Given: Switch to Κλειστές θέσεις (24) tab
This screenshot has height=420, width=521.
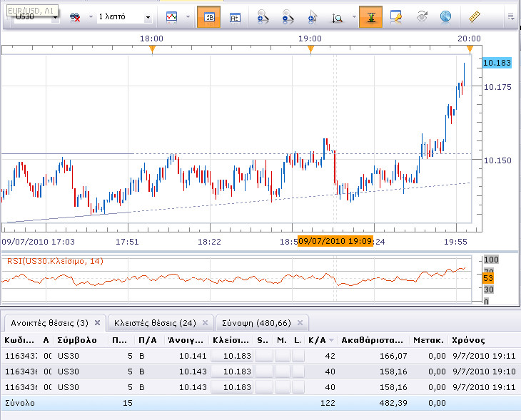Looking at the screenshot, I should click(x=155, y=323).
